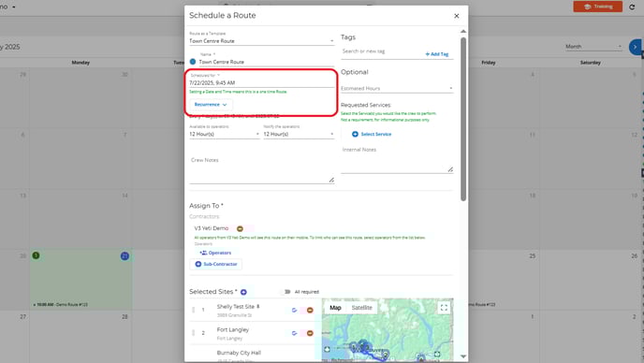Screen dimensions: 644x363
Task: Click the dialog scroll up arrow
Action: pos(463,31)
